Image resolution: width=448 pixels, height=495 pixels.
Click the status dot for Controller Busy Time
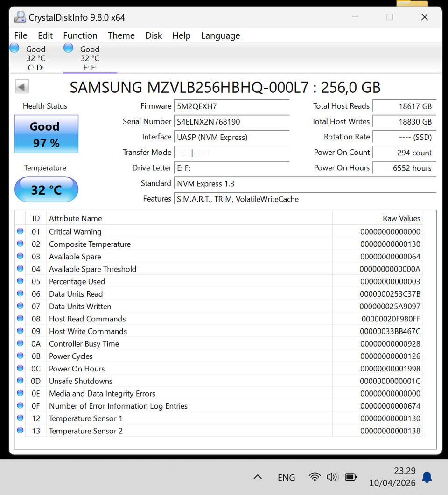[x=20, y=343]
